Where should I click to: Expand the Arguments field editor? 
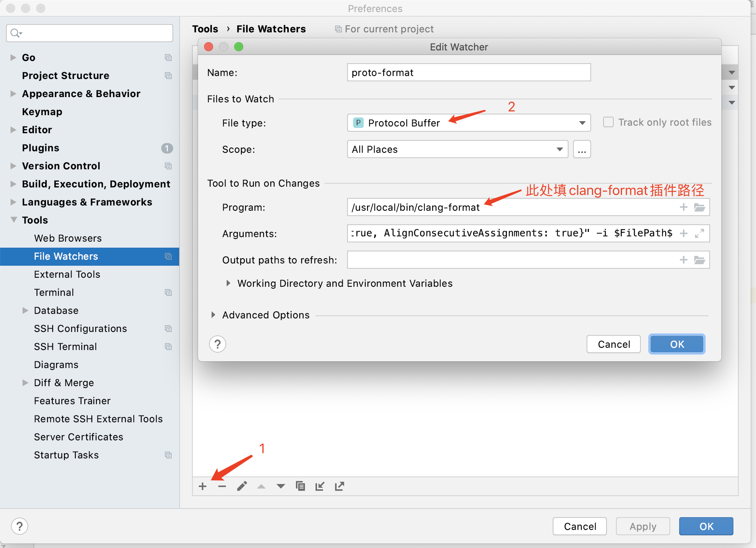700,233
